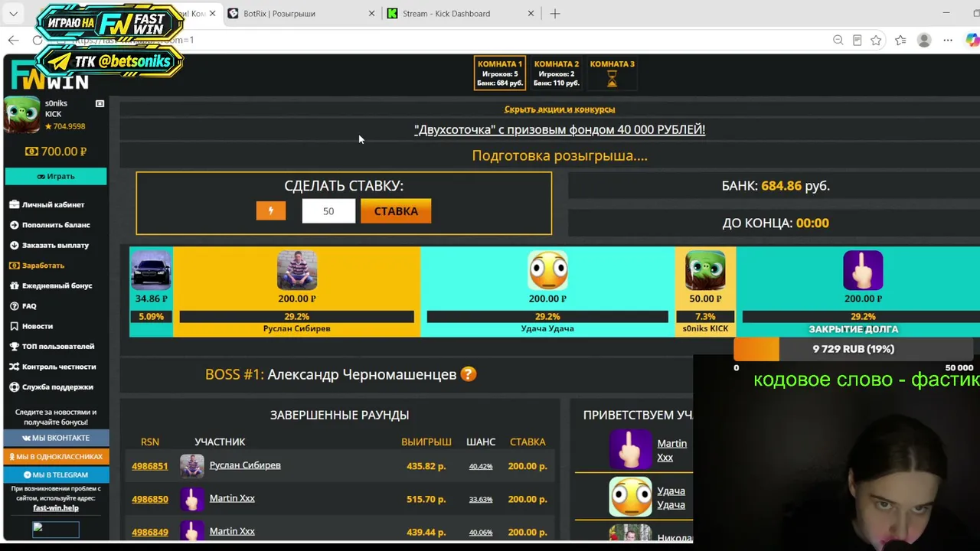Click the bet amount input field
Image resolution: width=980 pixels, height=551 pixels.
328,211
